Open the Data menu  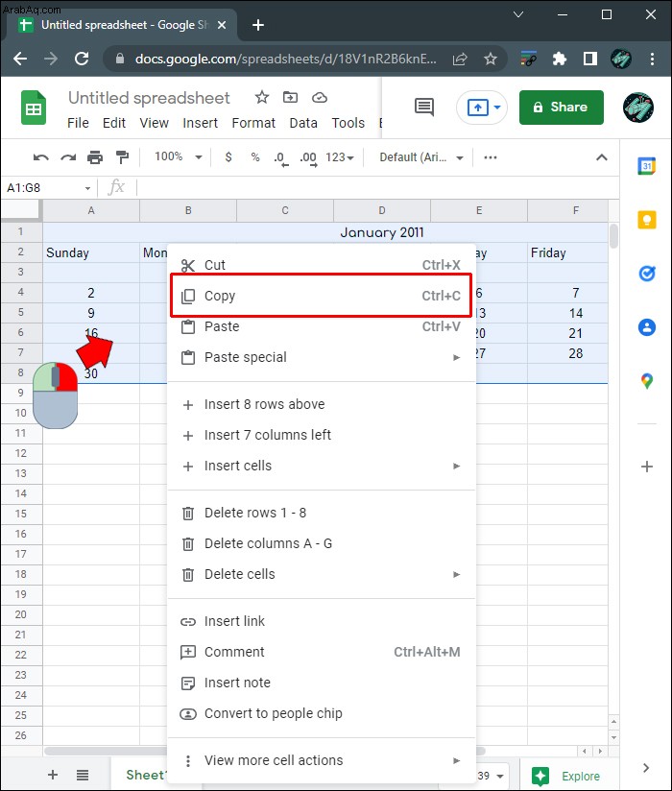point(303,123)
